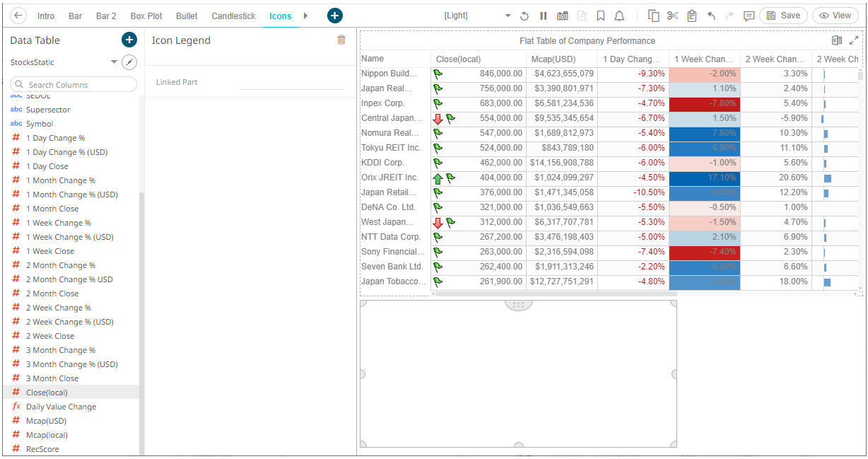
Task: Click the Linked Part input field
Action: 293,82
